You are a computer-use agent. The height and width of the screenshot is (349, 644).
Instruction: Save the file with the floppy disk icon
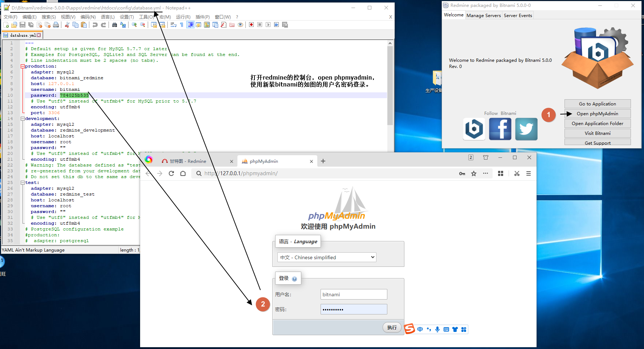(x=23, y=25)
